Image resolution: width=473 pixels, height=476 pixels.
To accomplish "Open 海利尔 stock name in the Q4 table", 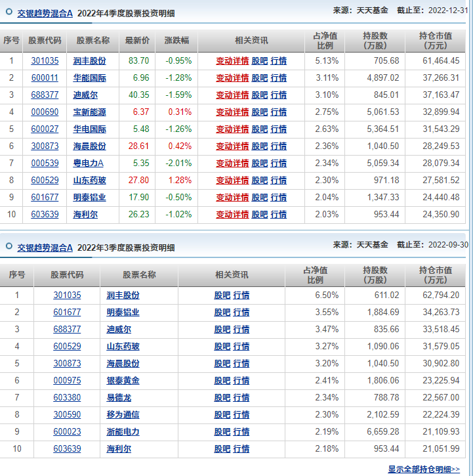I will [85, 214].
